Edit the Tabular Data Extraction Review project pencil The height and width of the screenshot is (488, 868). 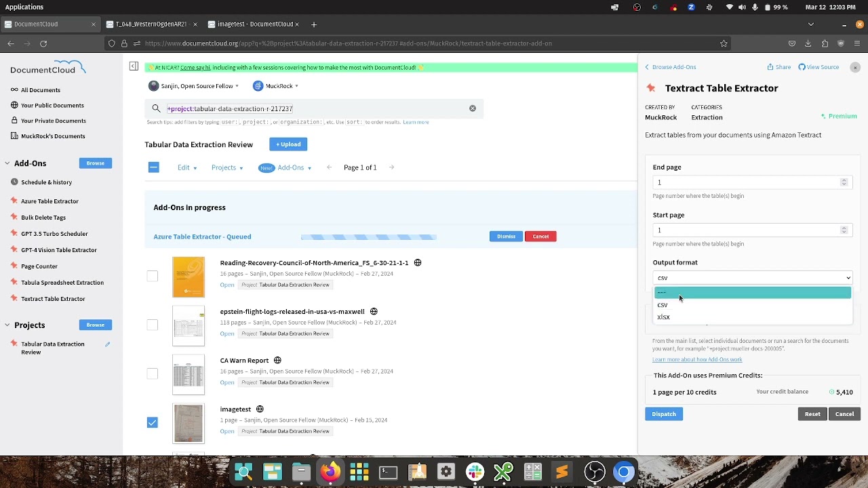pos(107,344)
